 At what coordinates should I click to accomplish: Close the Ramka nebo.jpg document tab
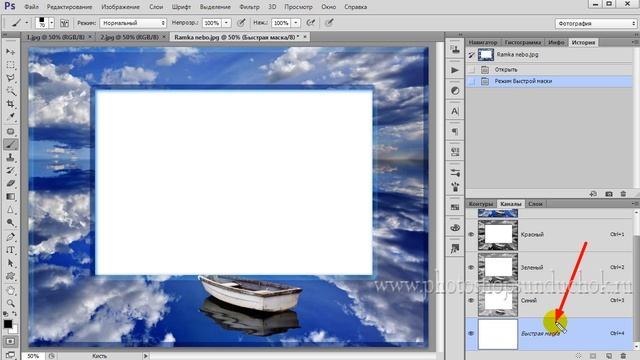coord(305,37)
